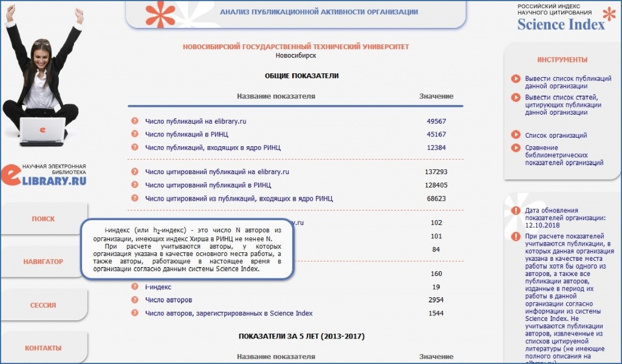Click arrow icon beside 'Вывести список публикаций данной организации'
Screen dimensions: 622x364
(516, 78)
